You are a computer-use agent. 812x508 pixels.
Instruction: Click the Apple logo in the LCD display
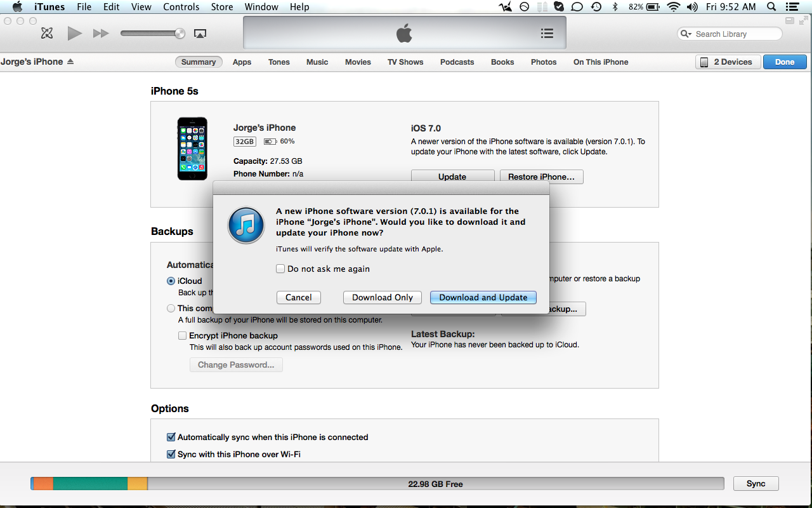pyautogui.click(x=404, y=33)
